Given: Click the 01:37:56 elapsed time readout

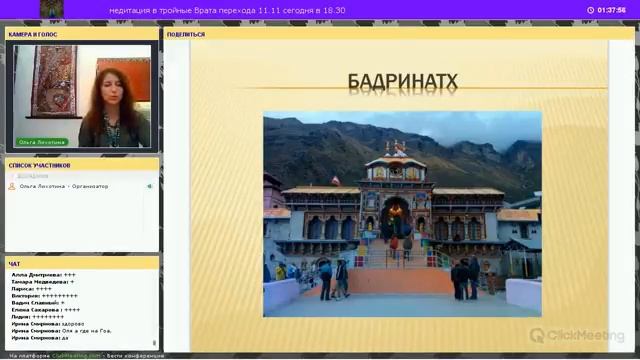Looking at the screenshot, I should (x=611, y=10).
